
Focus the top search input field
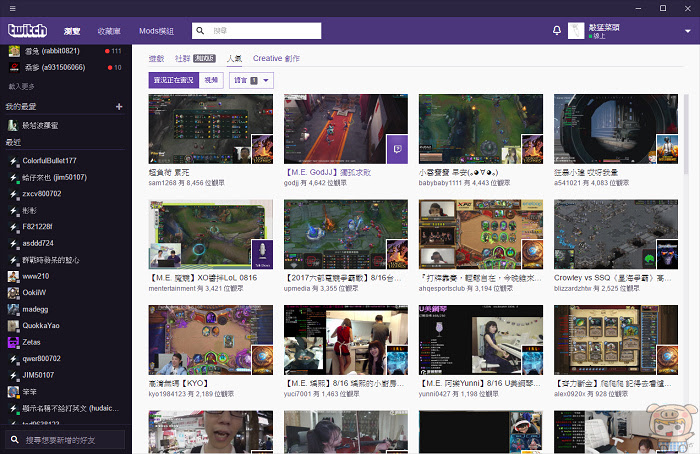click(x=256, y=31)
